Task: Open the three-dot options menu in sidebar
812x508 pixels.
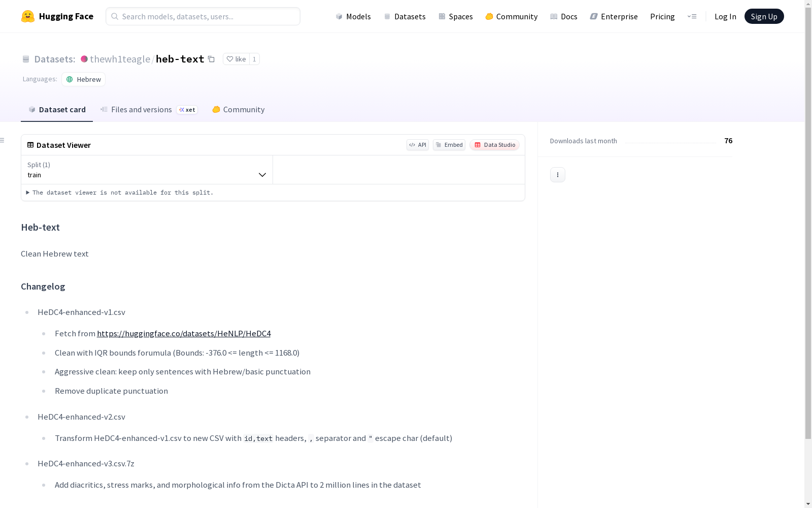Action: [558, 175]
